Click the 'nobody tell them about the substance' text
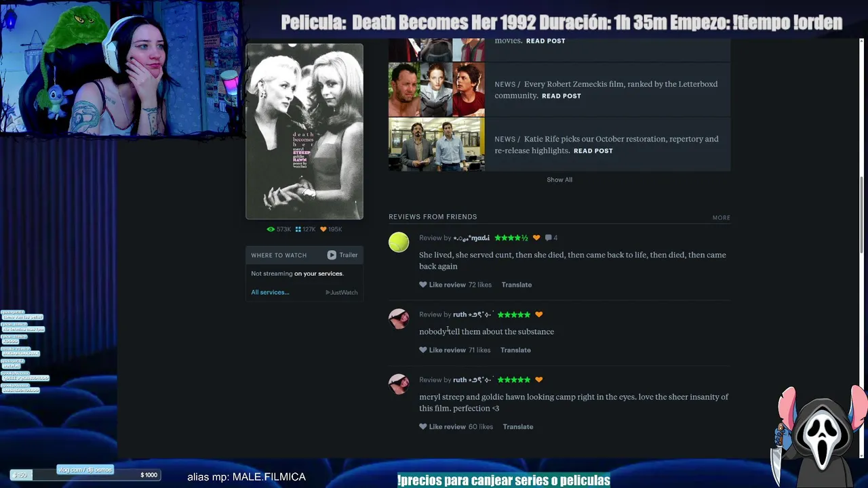The image size is (868, 488). tap(486, 332)
